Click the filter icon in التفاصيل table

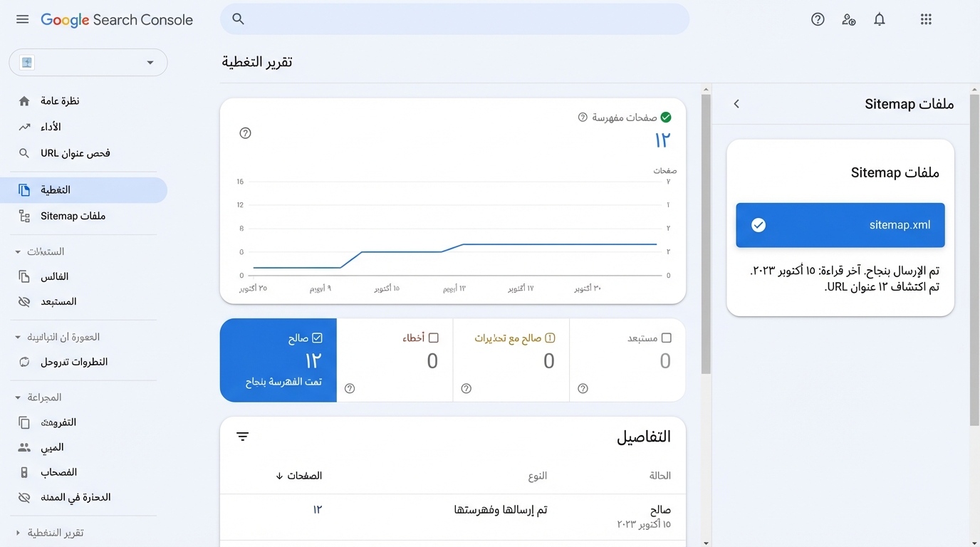tap(243, 437)
